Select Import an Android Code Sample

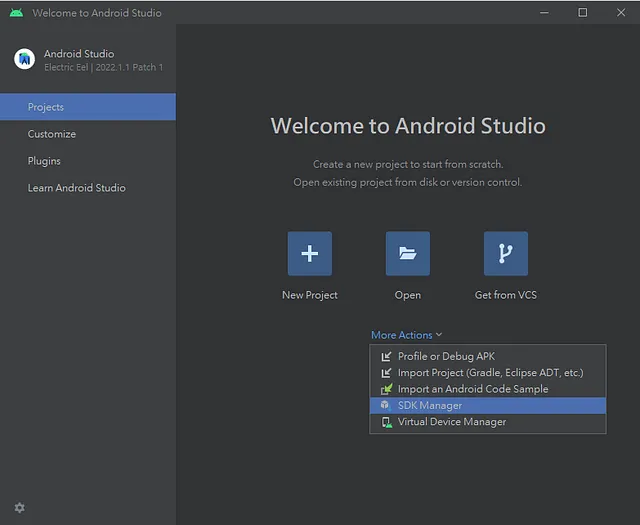[x=488, y=389]
